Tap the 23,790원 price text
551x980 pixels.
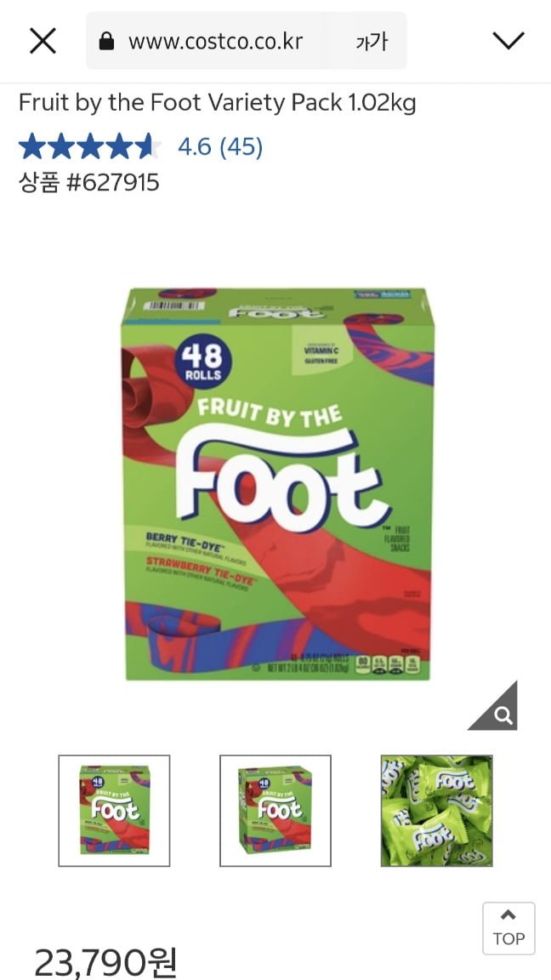pyautogui.click(x=105, y=962)
